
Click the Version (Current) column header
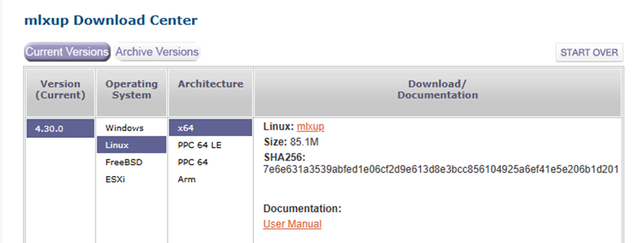pos(59,90)
